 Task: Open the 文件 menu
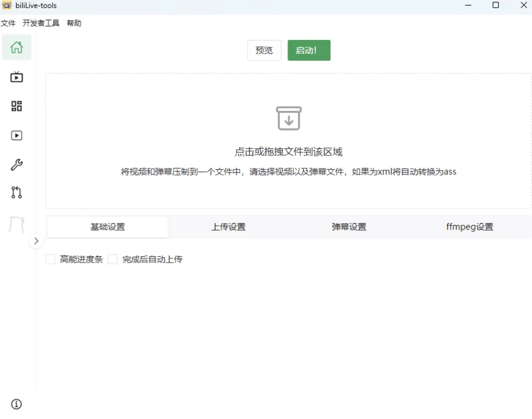8,23
